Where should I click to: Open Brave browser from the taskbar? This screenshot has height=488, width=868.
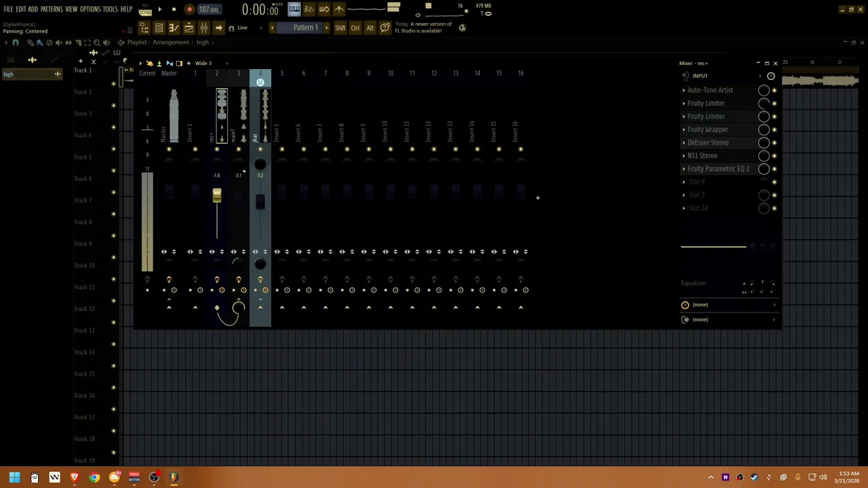point(75,477)
